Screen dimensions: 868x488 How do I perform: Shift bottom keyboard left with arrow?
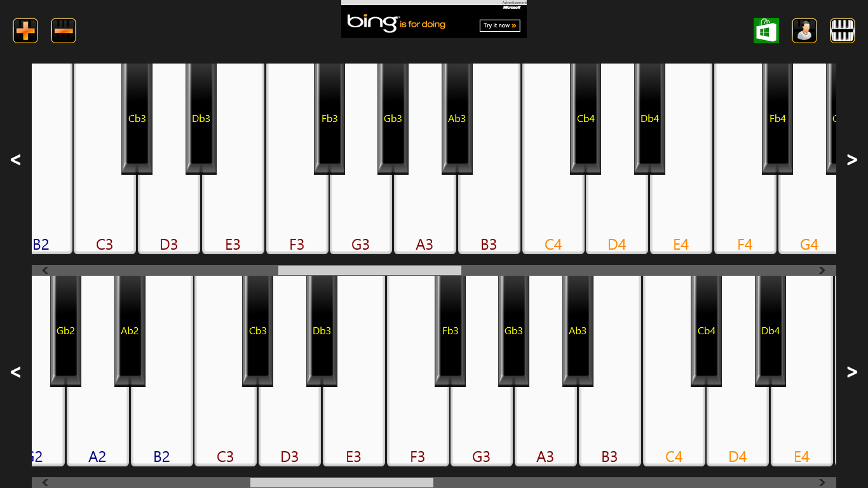[16, 372]
